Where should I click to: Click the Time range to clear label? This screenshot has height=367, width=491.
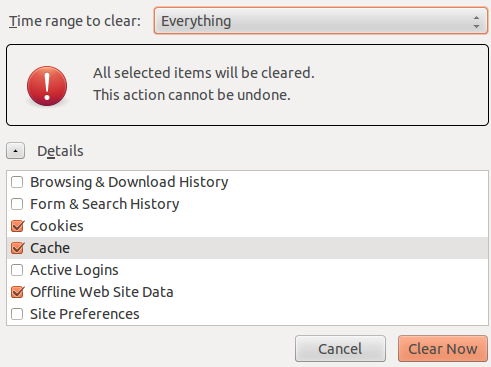point(75,21)
